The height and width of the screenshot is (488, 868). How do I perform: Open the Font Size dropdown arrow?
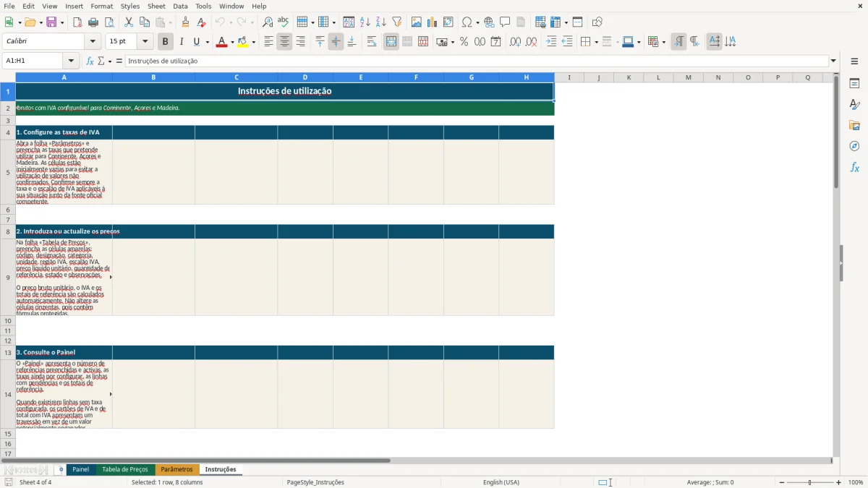[145, 42]
